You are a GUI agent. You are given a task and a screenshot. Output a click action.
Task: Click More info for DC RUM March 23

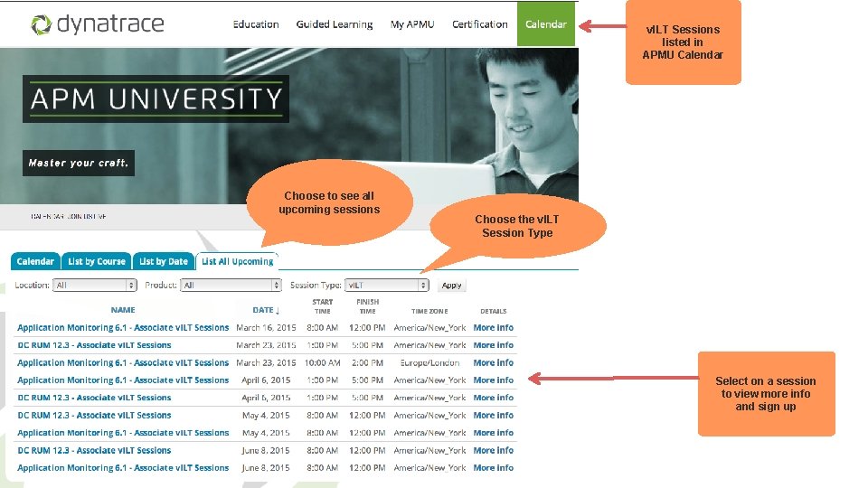coord(494,344)
